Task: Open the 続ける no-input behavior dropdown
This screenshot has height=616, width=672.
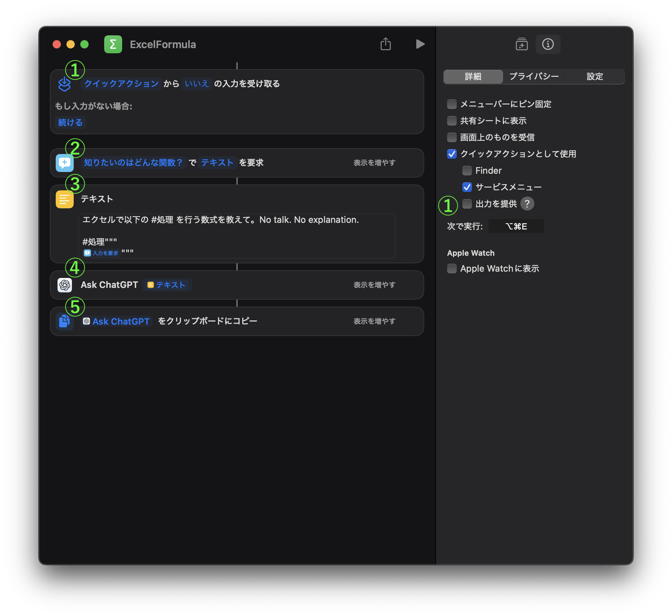Action: [x=70, y=123]
